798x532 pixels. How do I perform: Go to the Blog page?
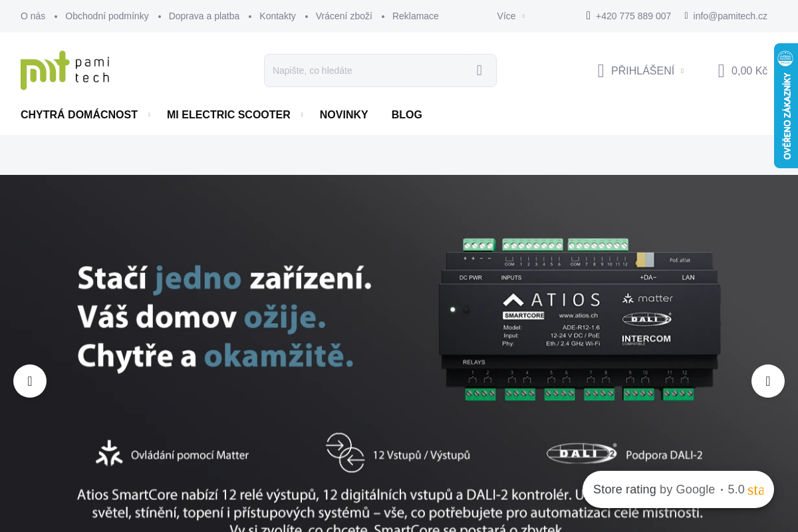407,115
